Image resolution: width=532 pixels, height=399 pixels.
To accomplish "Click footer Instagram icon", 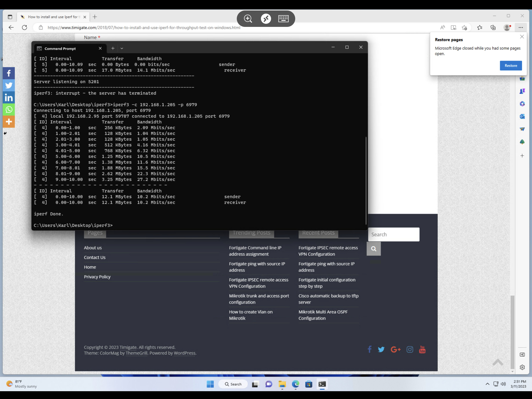I will (x=410, y=350).
